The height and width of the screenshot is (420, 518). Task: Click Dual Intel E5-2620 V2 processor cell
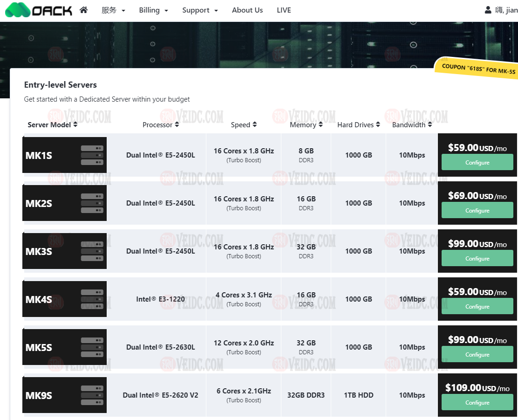(x=161, y=395)
